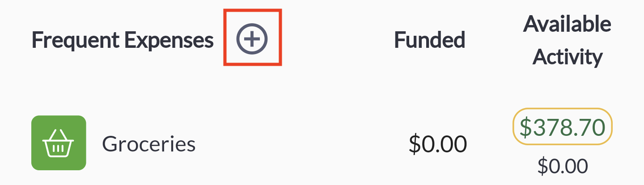Select the Funded column header
Image resolution: width=644 pixels, height=185 pixels.
[x=429, y=40]
